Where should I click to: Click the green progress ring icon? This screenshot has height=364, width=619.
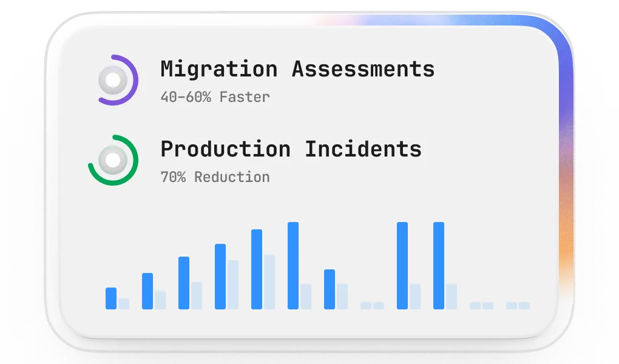113,160
